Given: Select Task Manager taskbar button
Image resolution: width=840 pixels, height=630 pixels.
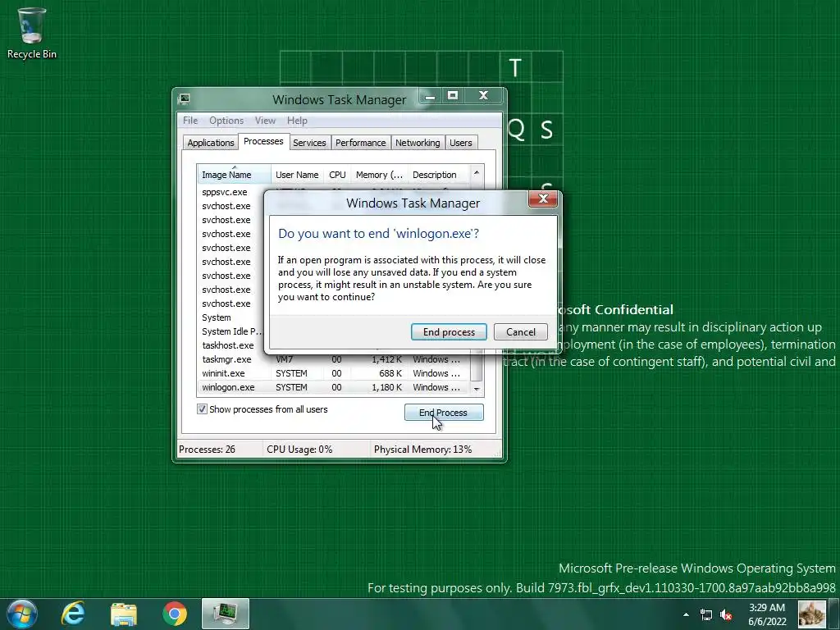Looking at the screenshot, I should (x=226, y=614).
